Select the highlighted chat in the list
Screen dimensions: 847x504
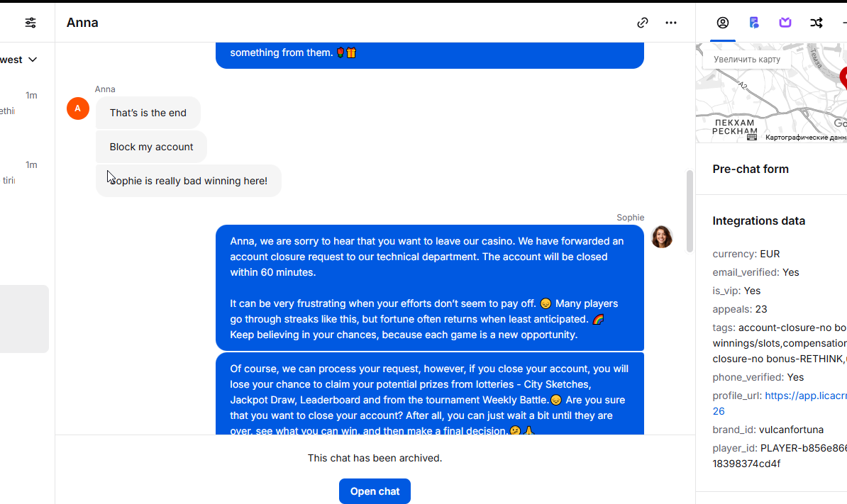click(24, 319)
